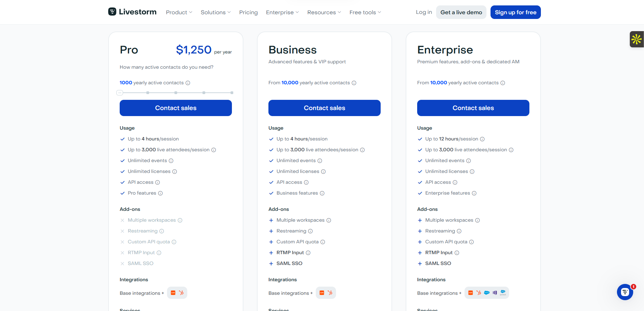The image size is (644, 311).
Task: Open the Free tools menu
Action: (x=365, y=13)
